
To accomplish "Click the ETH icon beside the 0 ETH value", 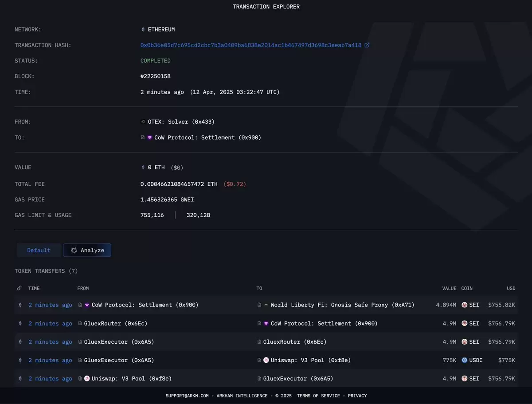I will pyautogui.click(x=143, y=167).
